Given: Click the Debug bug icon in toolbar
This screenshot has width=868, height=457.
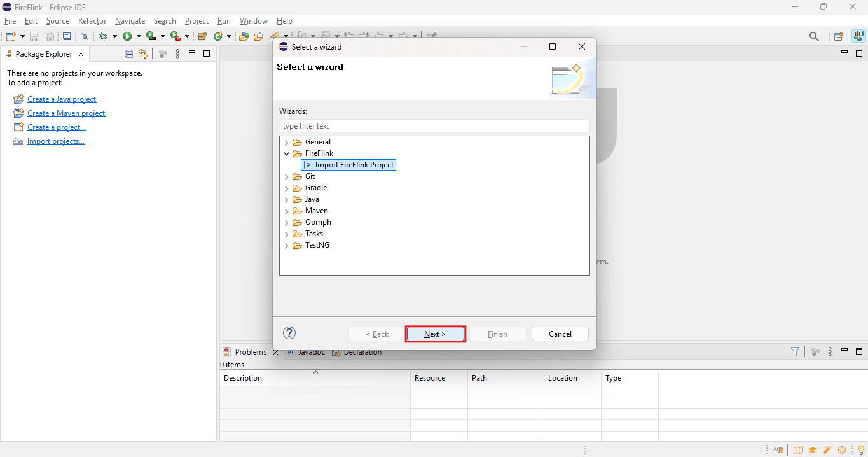Looking at the screenshot, I should click(103, 37).
